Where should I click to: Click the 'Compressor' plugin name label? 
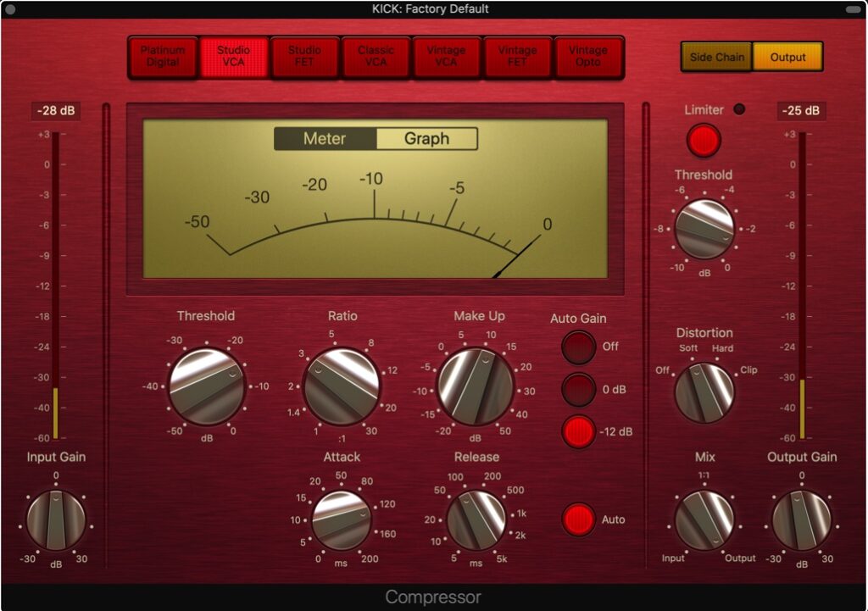[x=433, y=597]
